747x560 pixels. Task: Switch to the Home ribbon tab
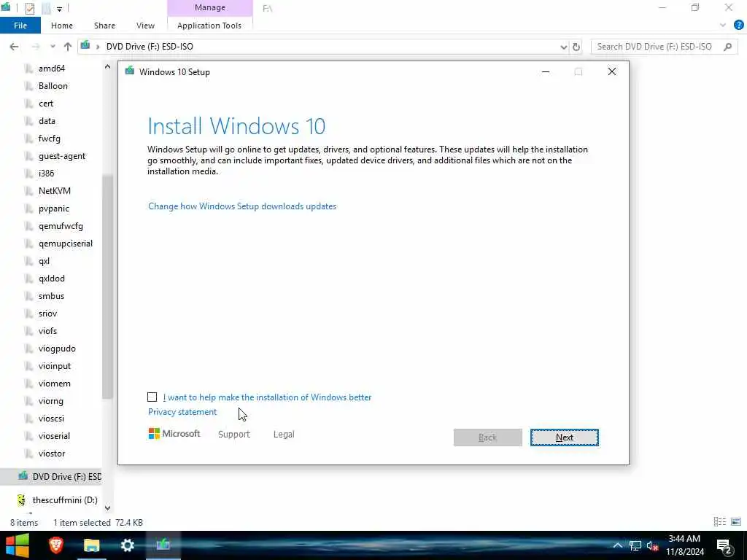point(62,26)
